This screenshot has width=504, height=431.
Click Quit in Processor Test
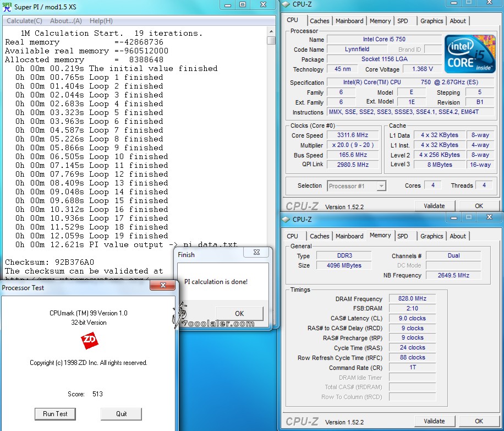(121, 414)
